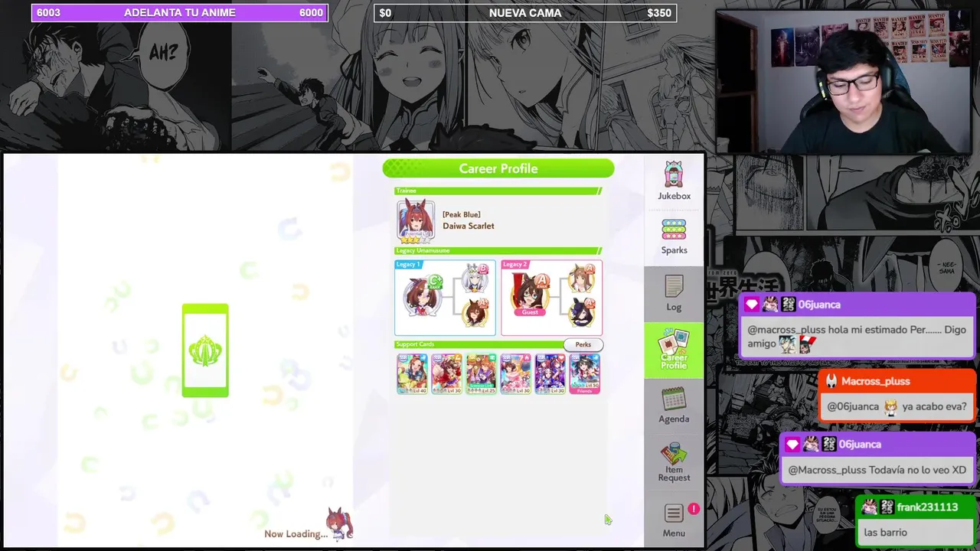Viewport: 980px width, 551px height.
Task: Click the streamer webcam feed
Action: pyautogui.click(x=844, y=80)
